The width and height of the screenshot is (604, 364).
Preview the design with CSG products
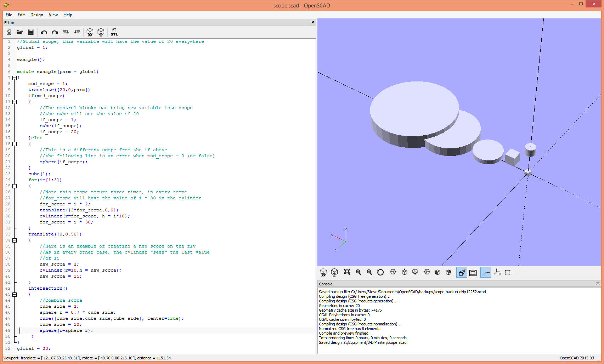click(x=90, y=32)
